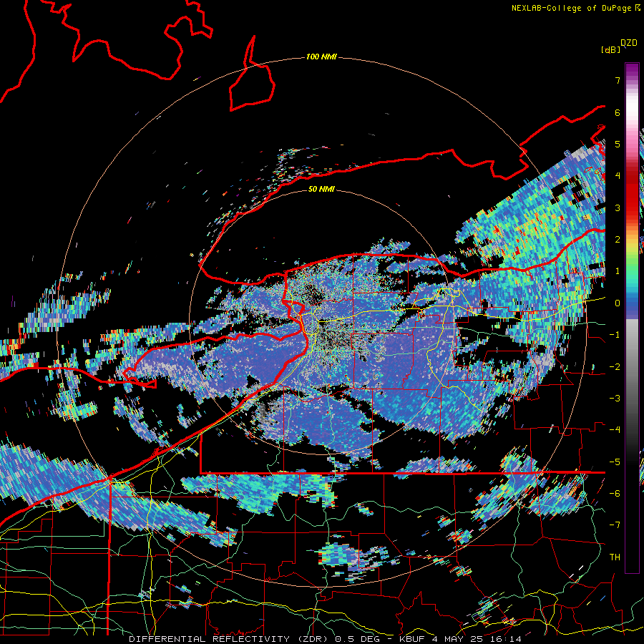
Task: Click the -3 value on the color scale
Action: point(615,399)
